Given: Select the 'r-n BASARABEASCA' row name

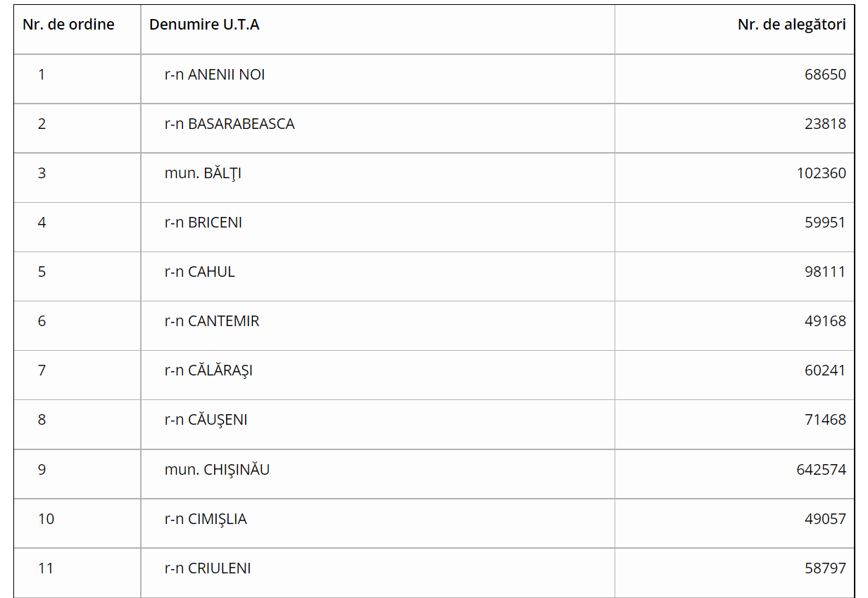Looking at the screenshot, I should tap(229, 124).
